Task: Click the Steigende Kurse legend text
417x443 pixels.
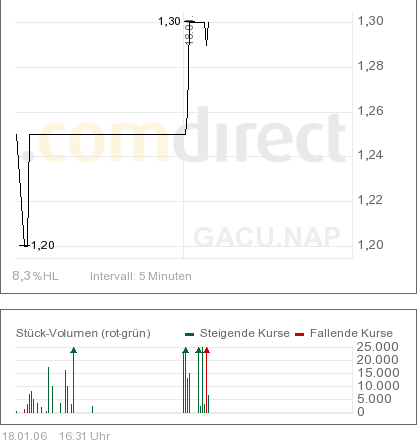Action: 245,333
